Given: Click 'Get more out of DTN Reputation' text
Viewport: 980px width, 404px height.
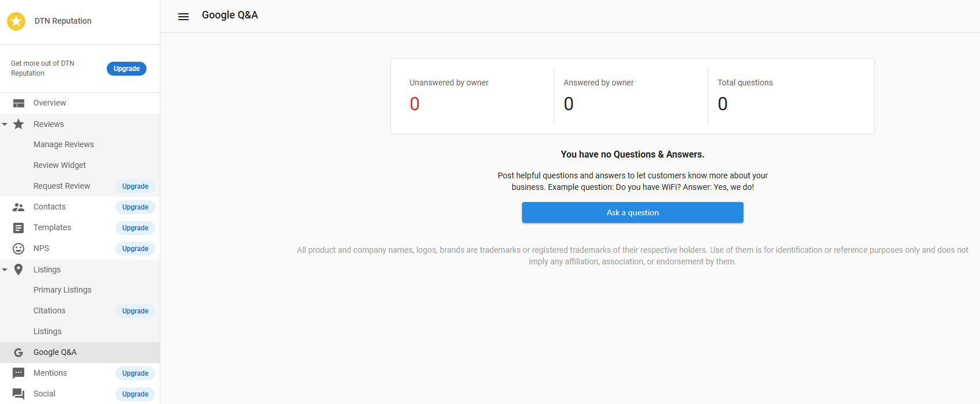Looking at the screenshot, I should (x=43, y=68).
